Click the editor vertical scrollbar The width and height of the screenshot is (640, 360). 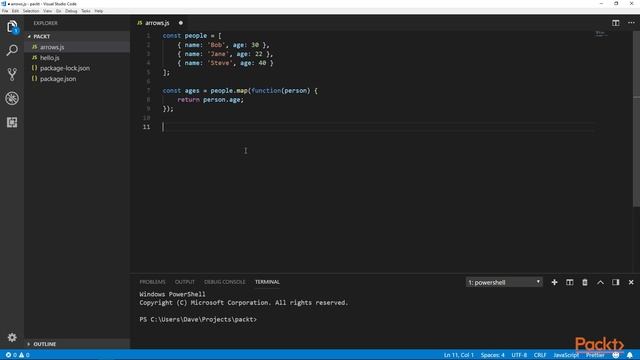[636, 118]
